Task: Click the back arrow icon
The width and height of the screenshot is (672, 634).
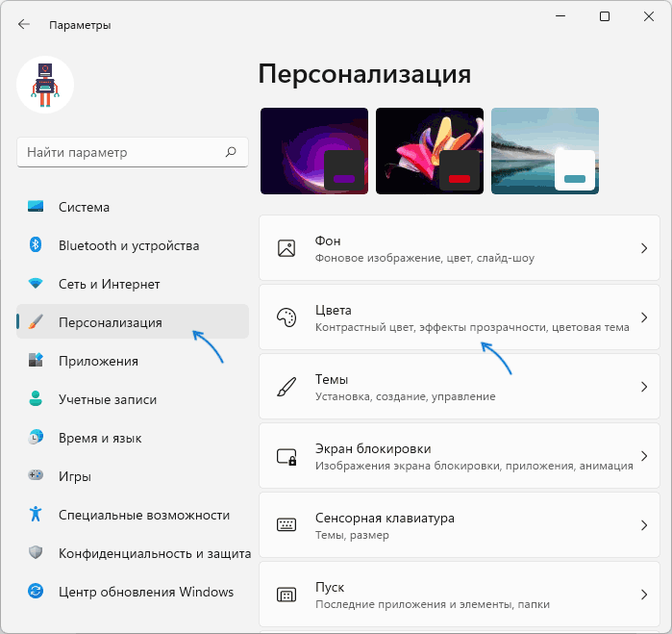Action: 24,24
